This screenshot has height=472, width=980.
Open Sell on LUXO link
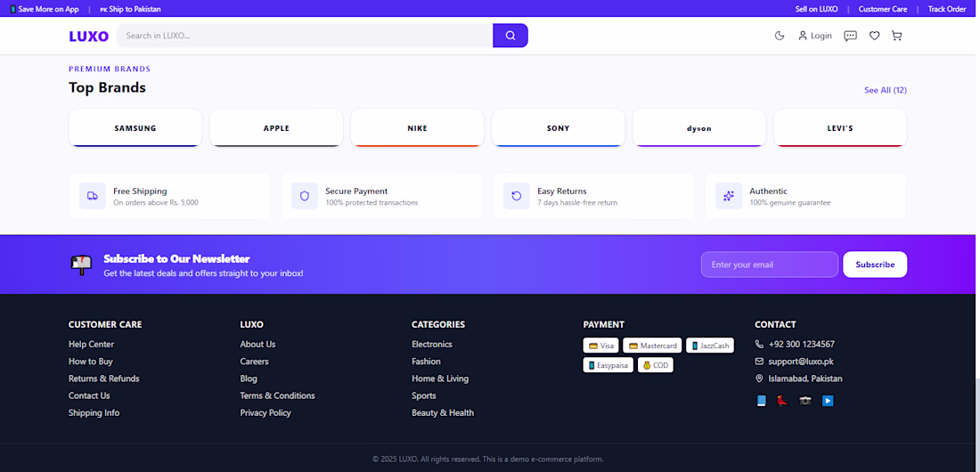tap(816, 10)
